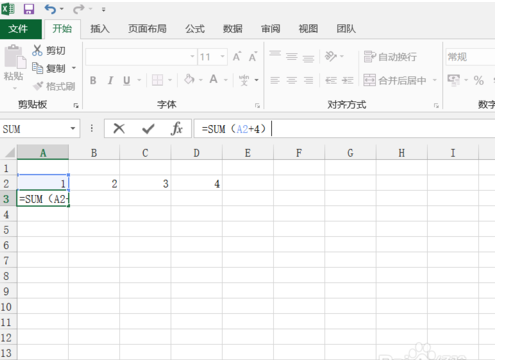509x360 pixels.
Task: Toggle Underline formatting
Action: click(127, 80)
